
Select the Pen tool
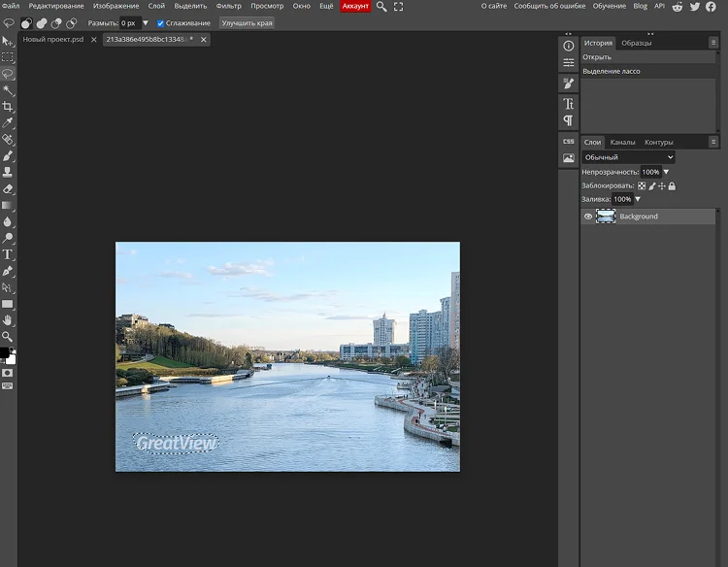[8, 271]
